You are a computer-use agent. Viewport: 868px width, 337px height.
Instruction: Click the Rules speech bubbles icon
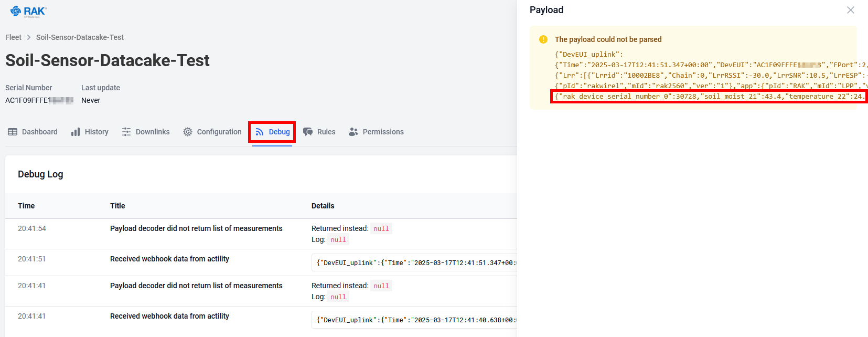(308, 132)
